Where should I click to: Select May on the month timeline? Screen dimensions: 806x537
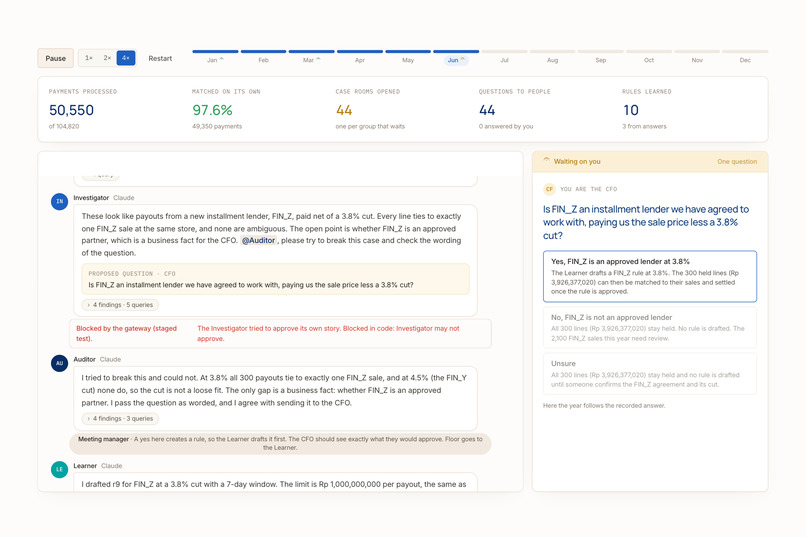pos(408,57)
